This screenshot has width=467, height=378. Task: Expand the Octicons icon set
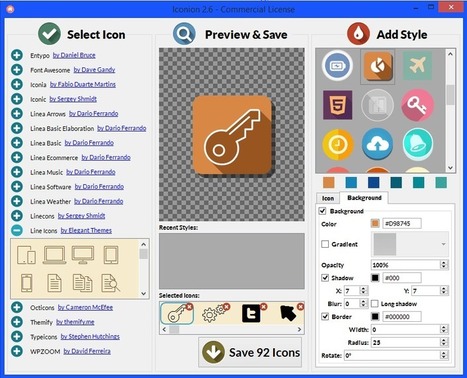coord(17,307)
